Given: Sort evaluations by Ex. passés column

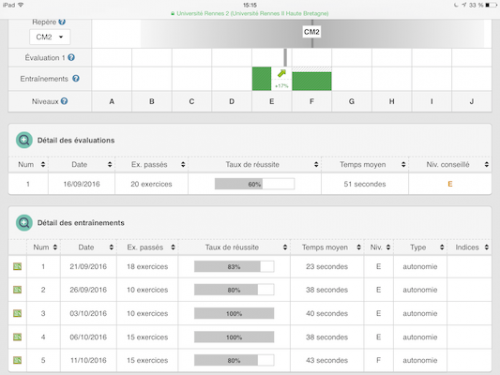Looking at the screenshot, I should (183, 164).
